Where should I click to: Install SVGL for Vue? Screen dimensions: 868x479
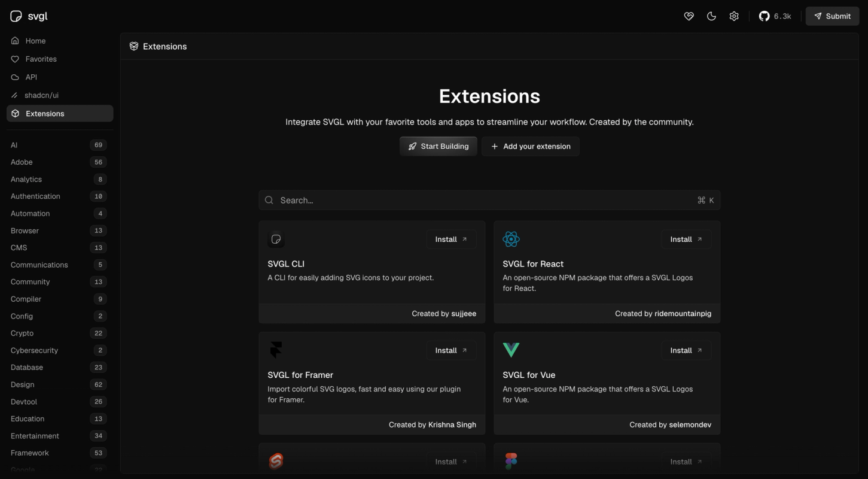pyautogui.click(x=686, y=350)
